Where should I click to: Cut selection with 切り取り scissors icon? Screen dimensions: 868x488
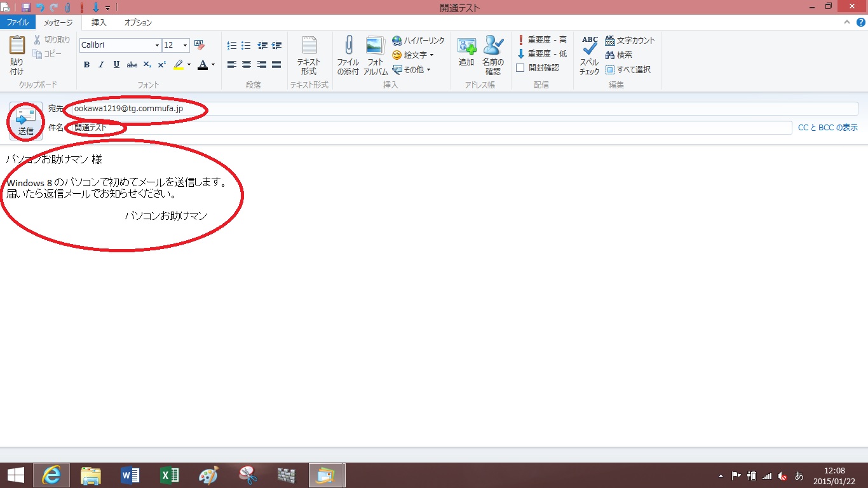pos(52,40)
